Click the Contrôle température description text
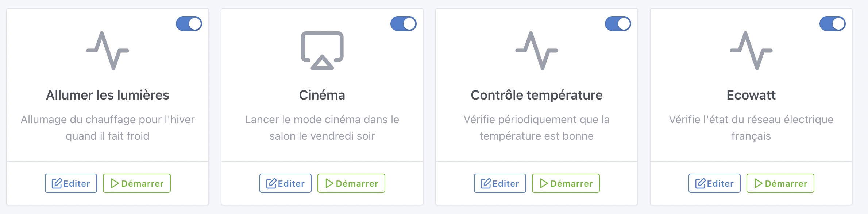Viewport: 868px width, 214px height. [536, 128]
